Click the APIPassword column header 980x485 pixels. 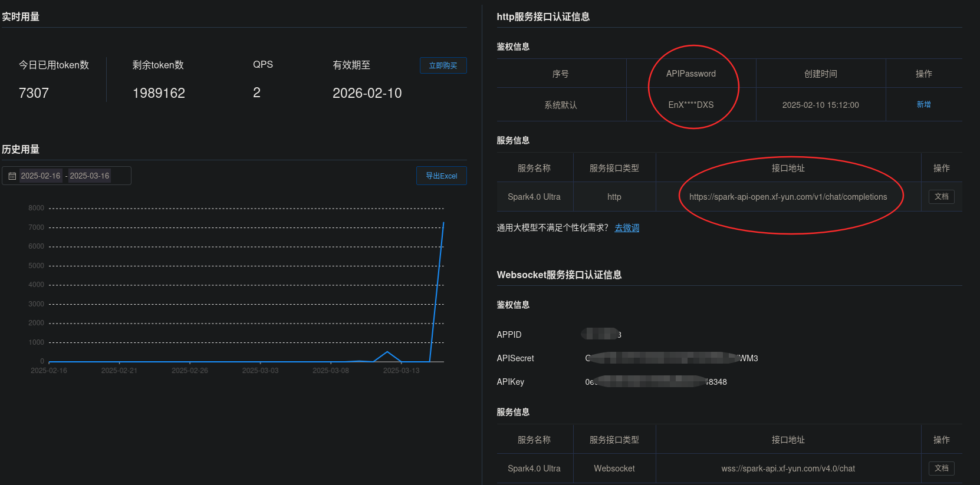pyautogui.click(x=690, y=74)
